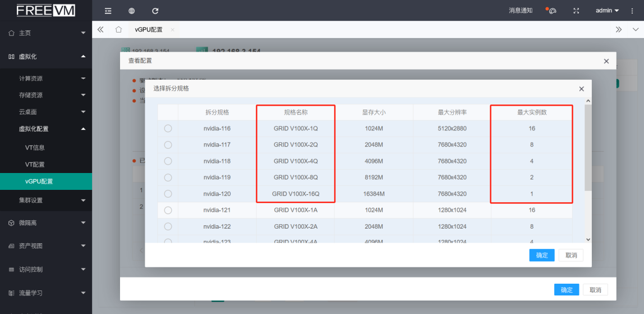Image resolution: width=644 pixels, height=314 pixels.
Task: Click the 5120x2880 resolution cell
Action: [x=452, y=129]
